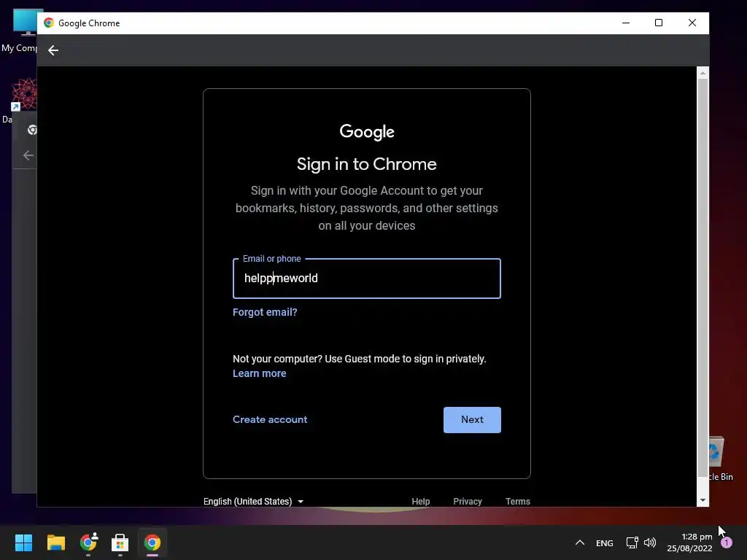Image resolution: width=747 pixels, height=560 pixels.
Task: Click the vertical scrollbar of the sign-in page
Action: (x=703, y=277)
